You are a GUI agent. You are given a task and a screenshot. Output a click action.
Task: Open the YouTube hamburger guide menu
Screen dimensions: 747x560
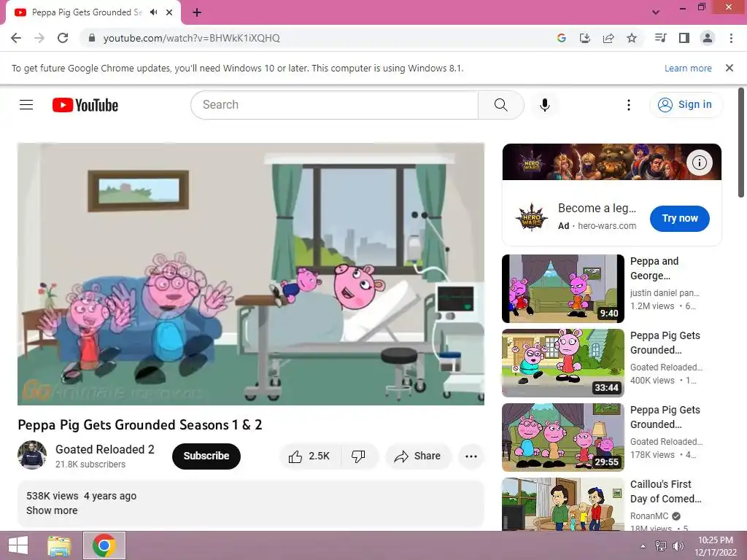coord(26,105)
